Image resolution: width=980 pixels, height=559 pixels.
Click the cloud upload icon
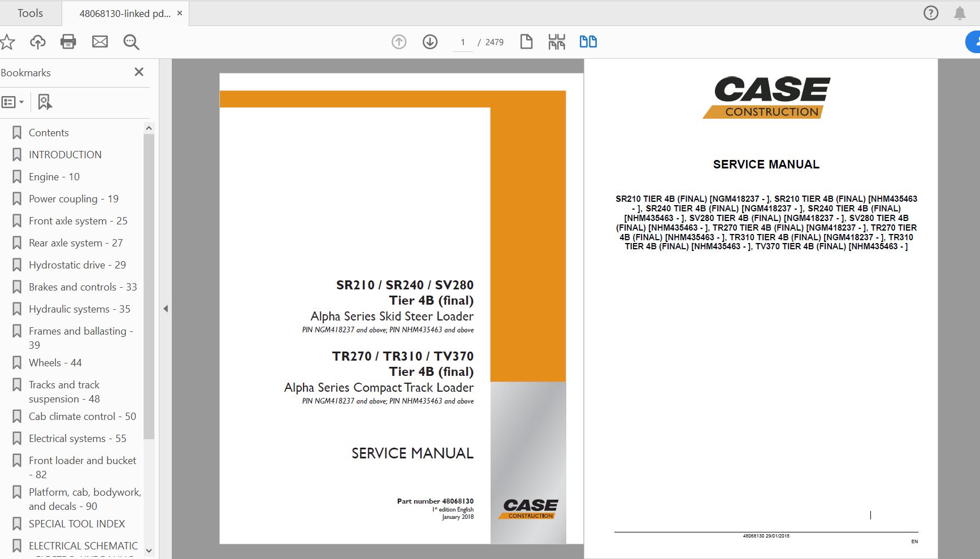pyautogui.click(x=38, y=42)
